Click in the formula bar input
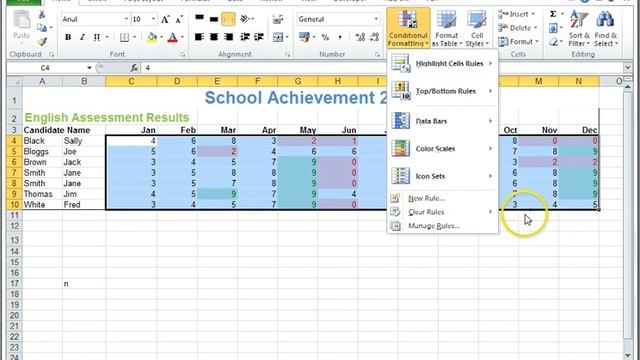Viewport: 640px width, 360px height. coord(382,68)
